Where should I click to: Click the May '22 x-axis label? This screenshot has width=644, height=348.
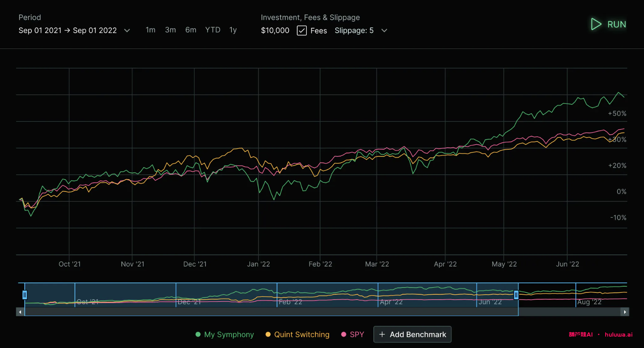pyautogui.click(x=504, y=264)
